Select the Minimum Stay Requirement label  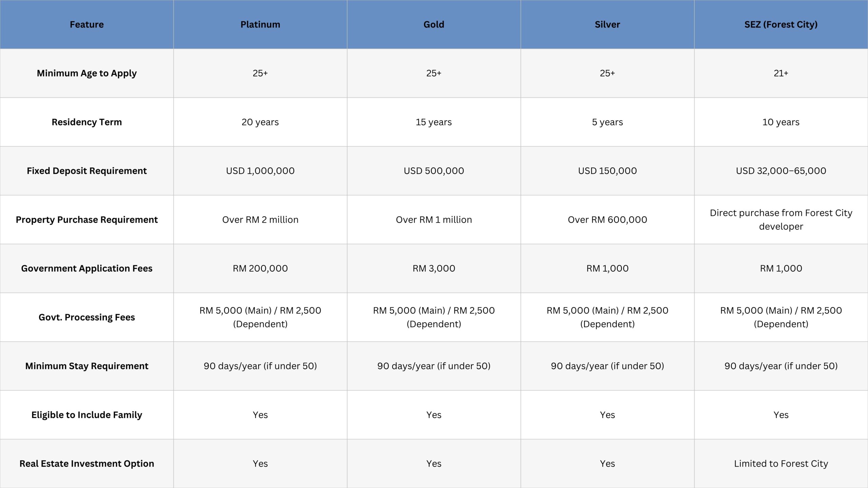(x=87, y=366)
